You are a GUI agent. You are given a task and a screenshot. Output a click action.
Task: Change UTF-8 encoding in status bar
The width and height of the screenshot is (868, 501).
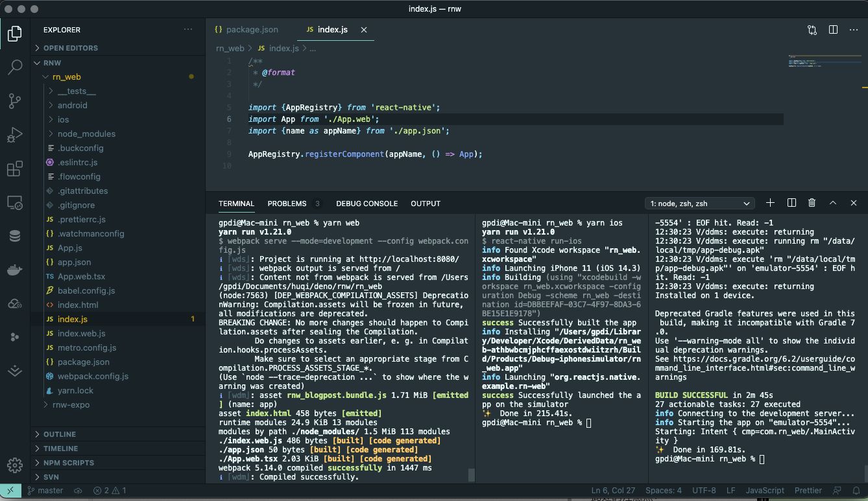[x=704, y=491]
